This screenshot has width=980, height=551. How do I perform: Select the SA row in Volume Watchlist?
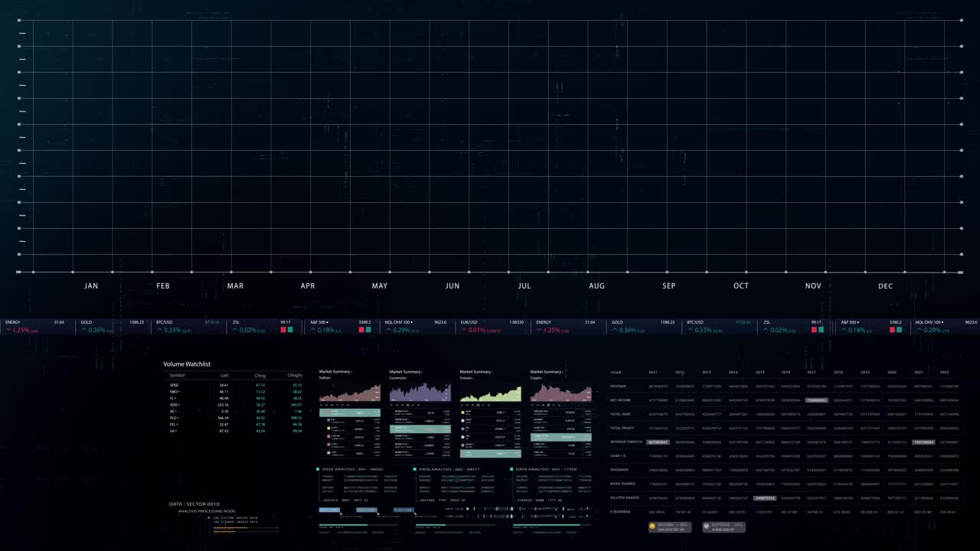(x=235, y=431)
